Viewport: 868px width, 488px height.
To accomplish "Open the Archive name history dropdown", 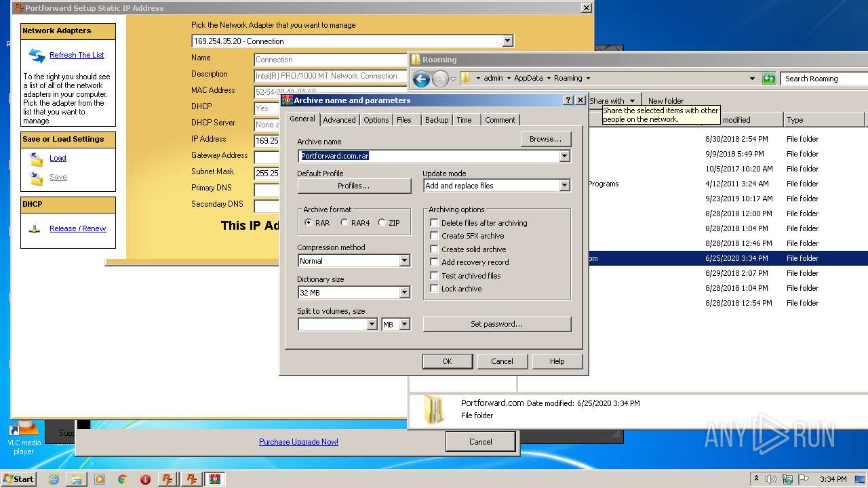I will 564,156.
